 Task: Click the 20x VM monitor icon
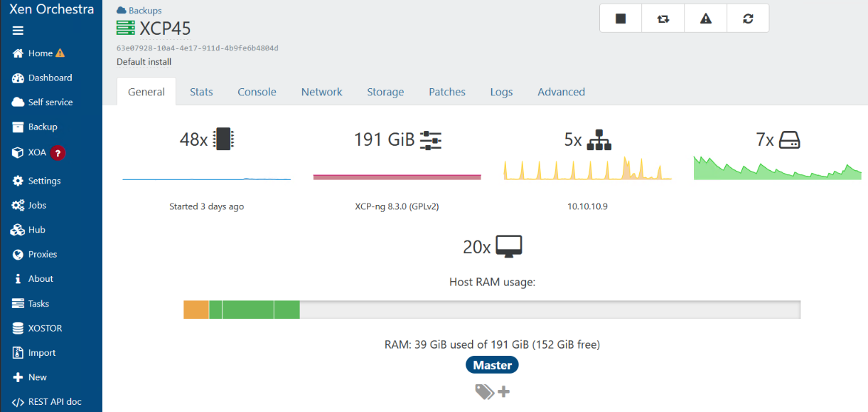tap(509, 246)
